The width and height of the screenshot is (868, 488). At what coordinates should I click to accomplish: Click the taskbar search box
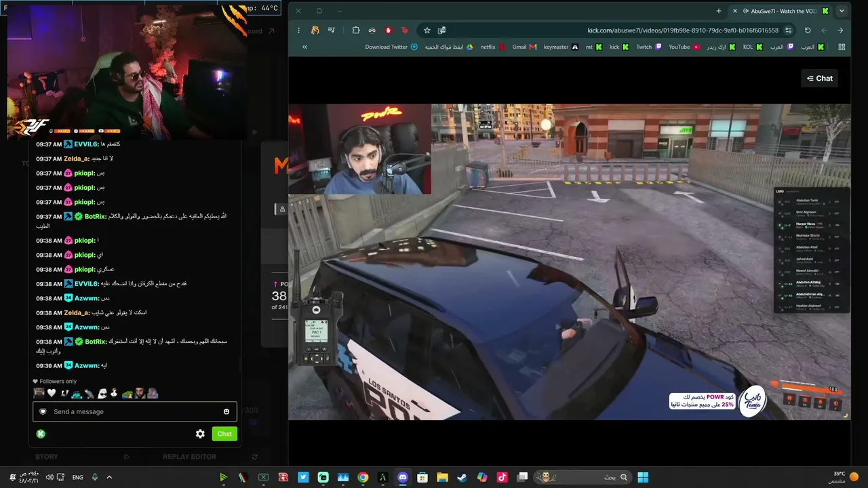pos(583,477)
